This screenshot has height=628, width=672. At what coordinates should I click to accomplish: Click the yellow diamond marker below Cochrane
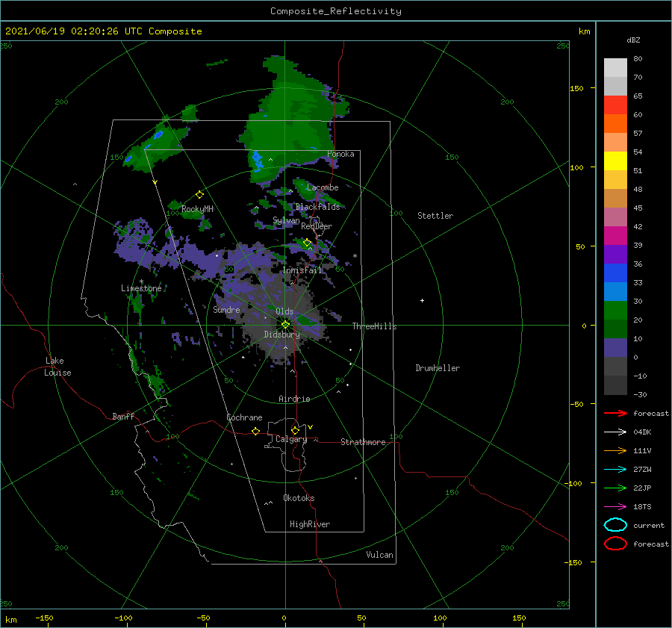[255, 431]
